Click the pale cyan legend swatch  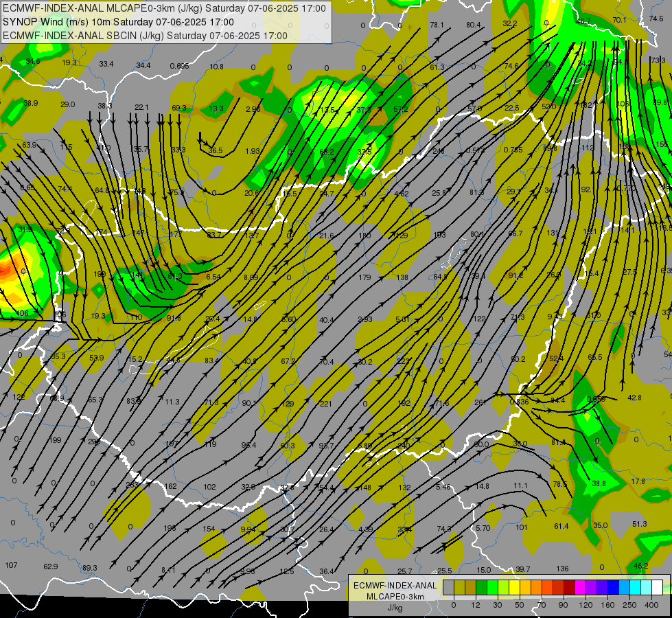coord(647,588)
